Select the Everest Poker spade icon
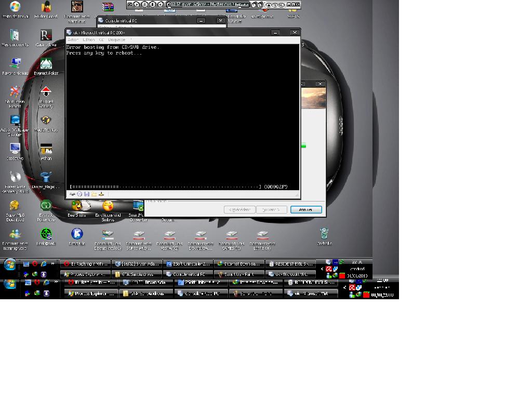The width and height of the screenshot is (532, 399). point(46,66)
